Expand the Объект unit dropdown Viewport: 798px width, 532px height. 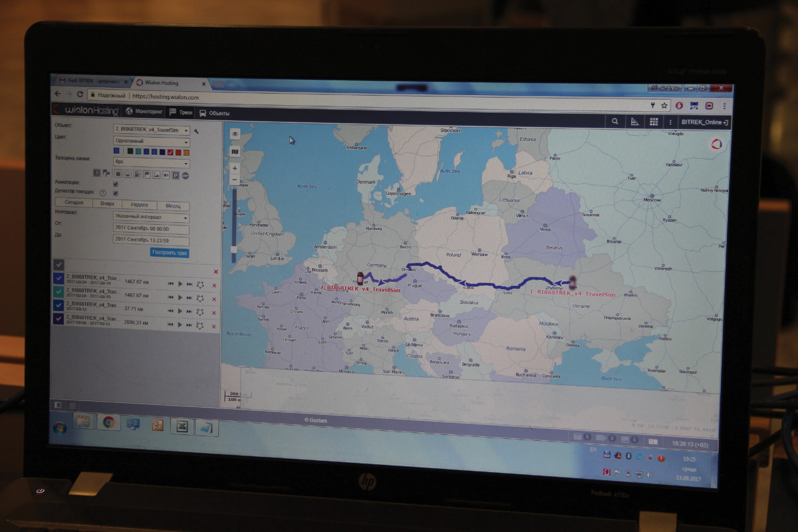(x=152, y=131)
